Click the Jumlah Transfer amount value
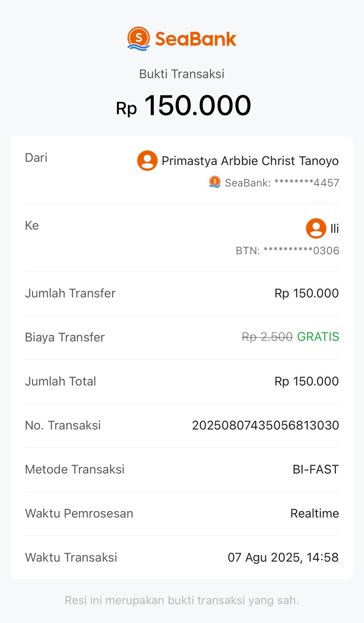The width and height of the screenshot is (364, 623). click(306, 293)
